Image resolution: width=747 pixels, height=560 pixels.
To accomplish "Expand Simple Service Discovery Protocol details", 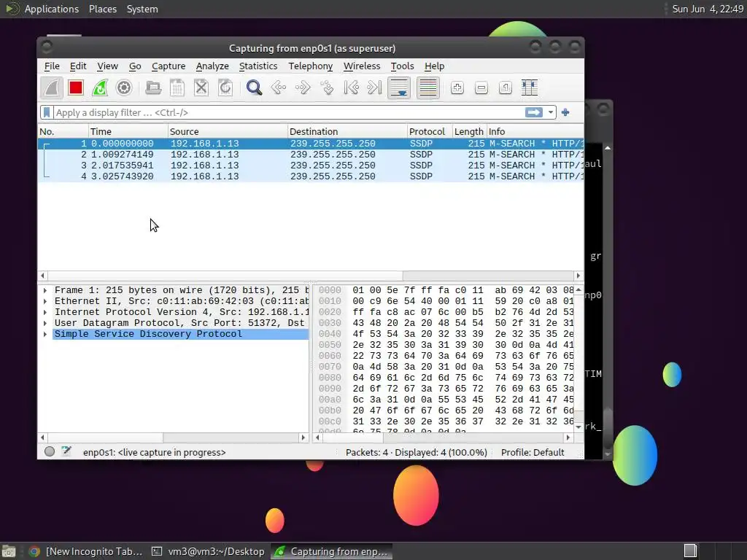I will coord(45,334).
